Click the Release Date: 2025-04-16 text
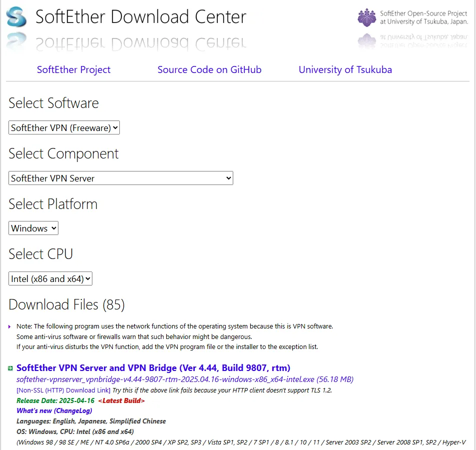The width and height of the screenshot is (476, 450). coord(55,401)
